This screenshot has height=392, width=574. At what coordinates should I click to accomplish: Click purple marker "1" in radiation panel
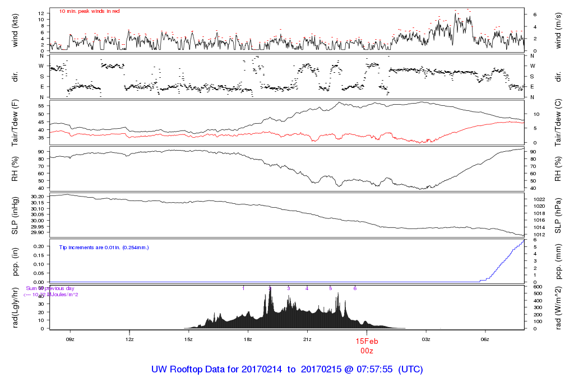[243, 288]
